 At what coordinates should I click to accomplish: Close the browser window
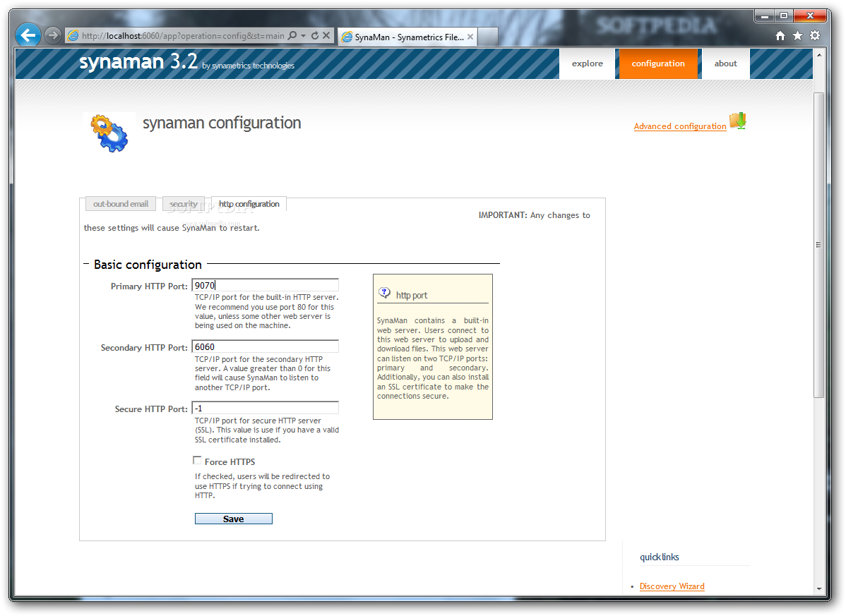click(810, 16)
